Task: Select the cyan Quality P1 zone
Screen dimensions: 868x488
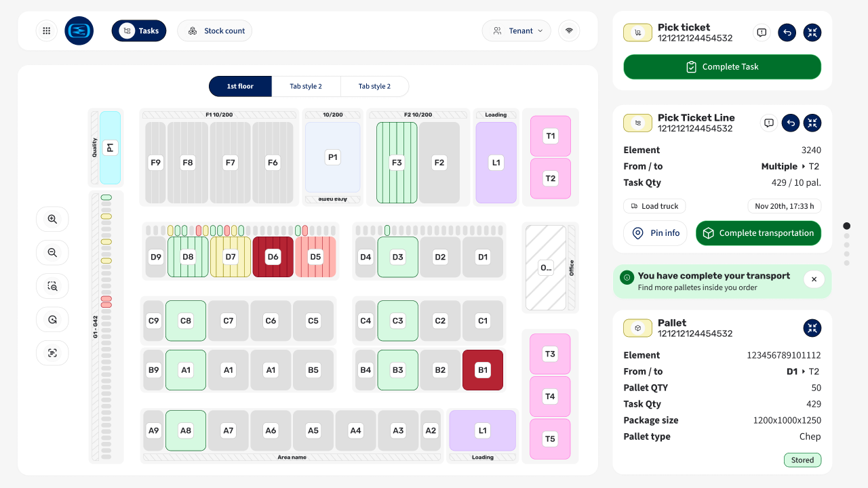Action: click(110, 148)
